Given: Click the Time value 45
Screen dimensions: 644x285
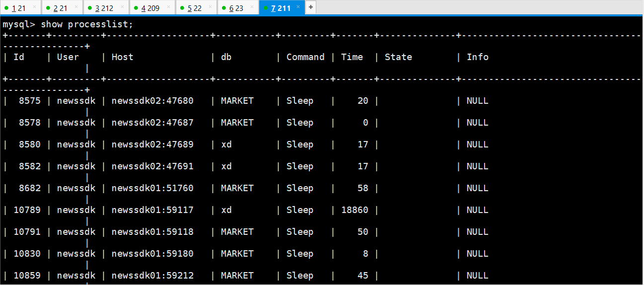Looking at the screenshot, I should coord(363,276).
